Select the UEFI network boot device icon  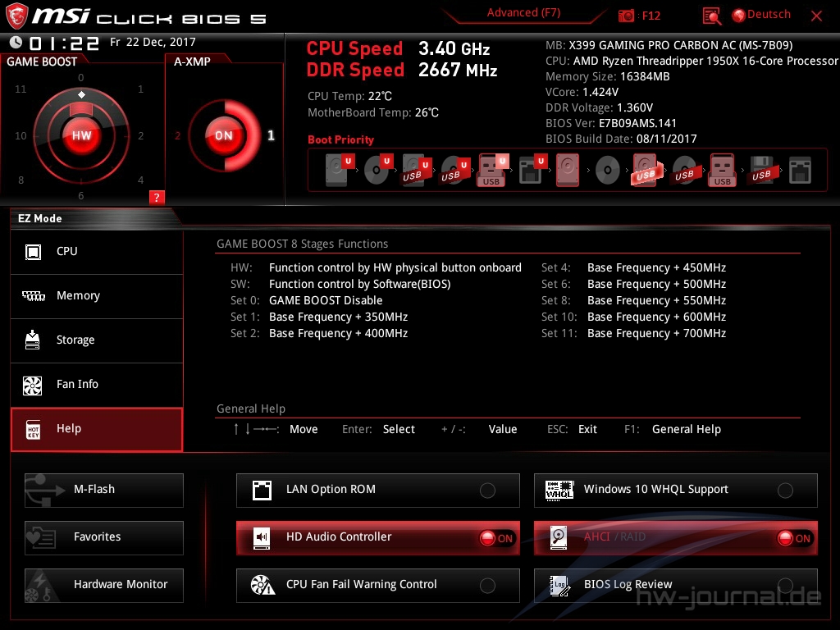point(532,170)
